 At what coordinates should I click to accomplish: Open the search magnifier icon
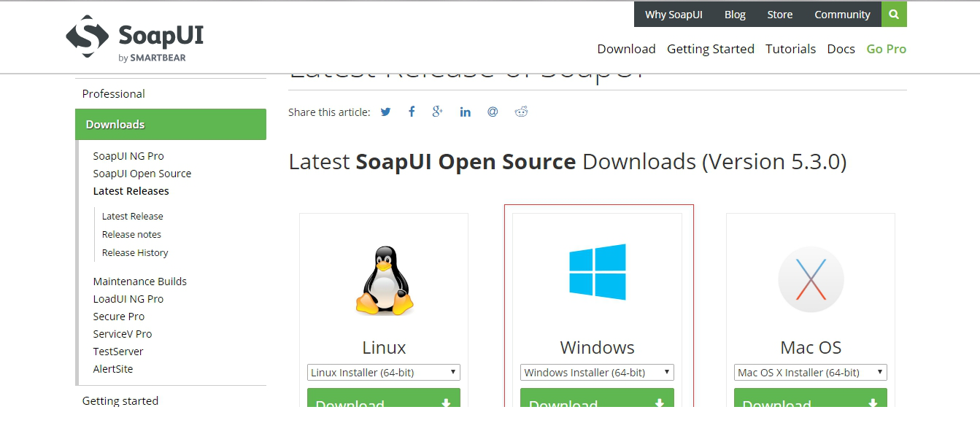click(x=894, y=15)
